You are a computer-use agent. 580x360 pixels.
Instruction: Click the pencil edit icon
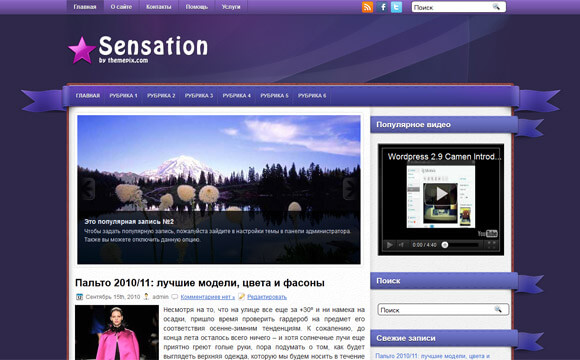(242, 296)
